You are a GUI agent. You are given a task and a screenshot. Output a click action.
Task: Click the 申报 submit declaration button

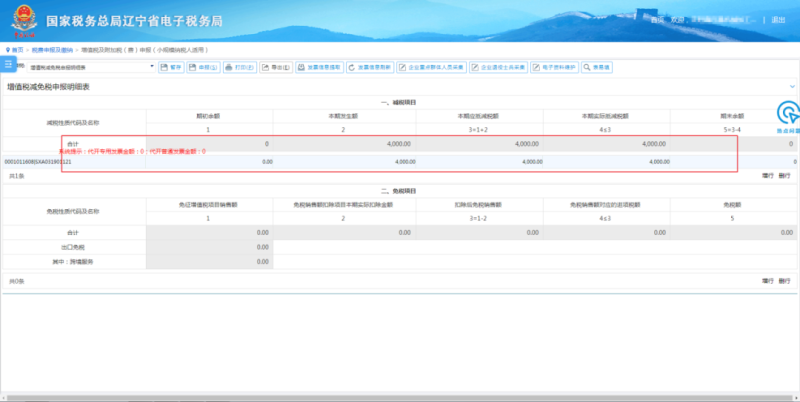click(x=203, y=67)
